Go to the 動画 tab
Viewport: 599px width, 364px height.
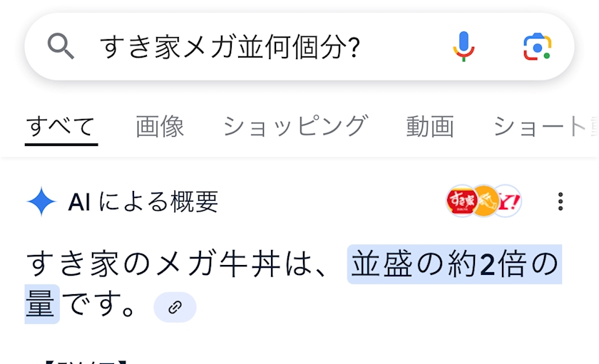430,127
